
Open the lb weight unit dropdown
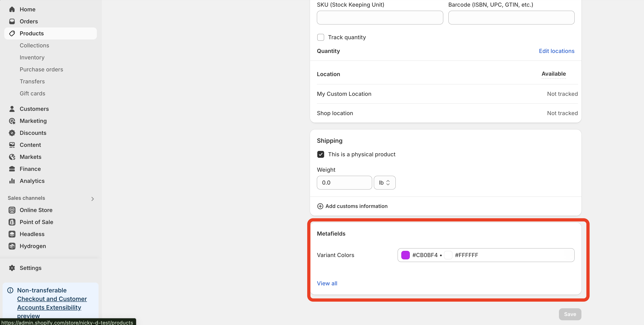coord(384,183)
